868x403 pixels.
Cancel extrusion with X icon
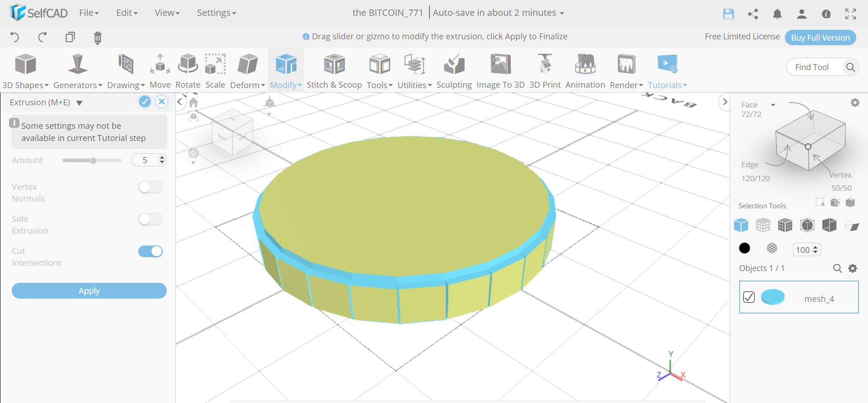point(161,102)
